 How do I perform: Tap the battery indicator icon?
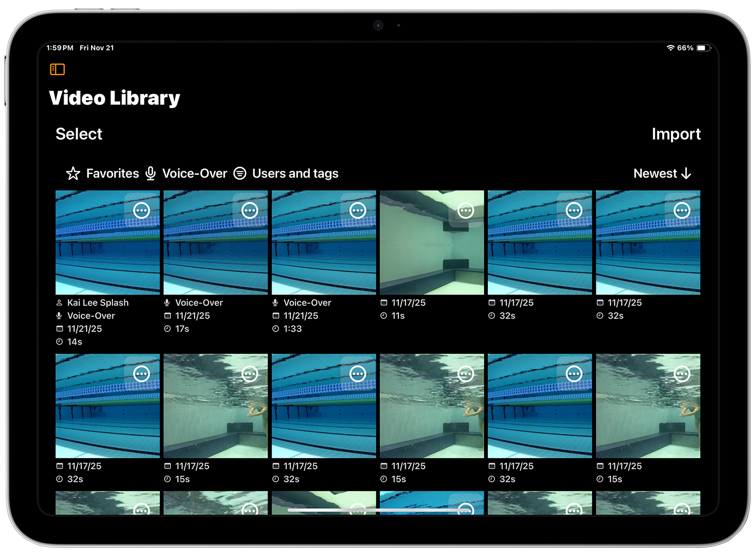pos(703,48)
